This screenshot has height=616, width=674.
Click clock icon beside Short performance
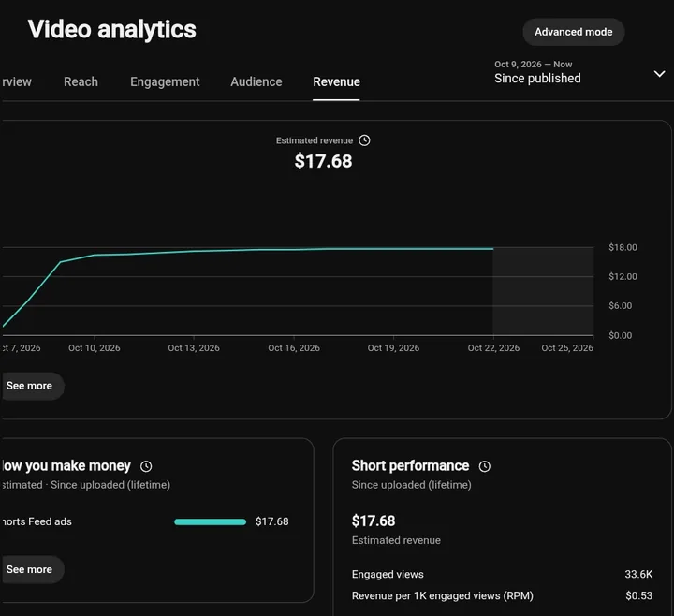click(485, 466)
